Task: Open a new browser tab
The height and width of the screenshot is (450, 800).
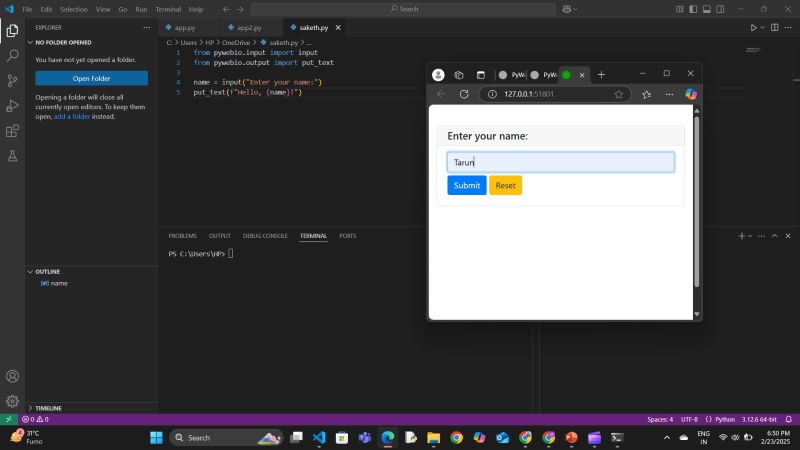Action: click(601, 75)
